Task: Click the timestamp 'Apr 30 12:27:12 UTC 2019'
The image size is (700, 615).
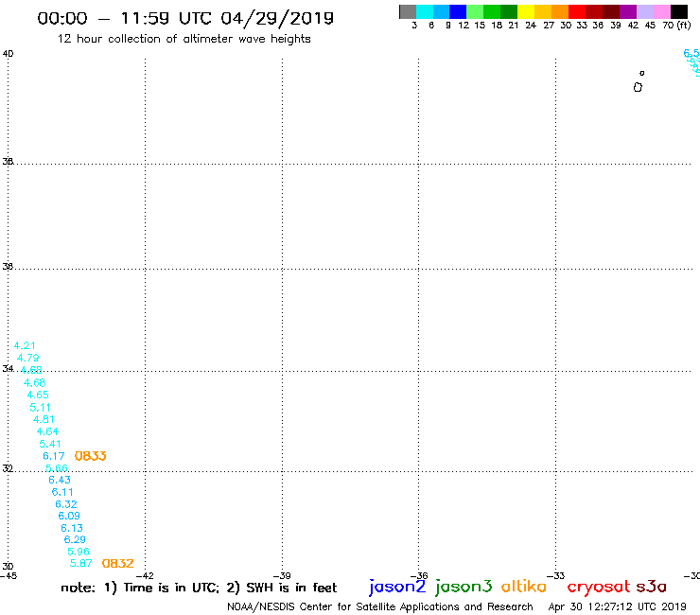Action: tap(617, 607)
